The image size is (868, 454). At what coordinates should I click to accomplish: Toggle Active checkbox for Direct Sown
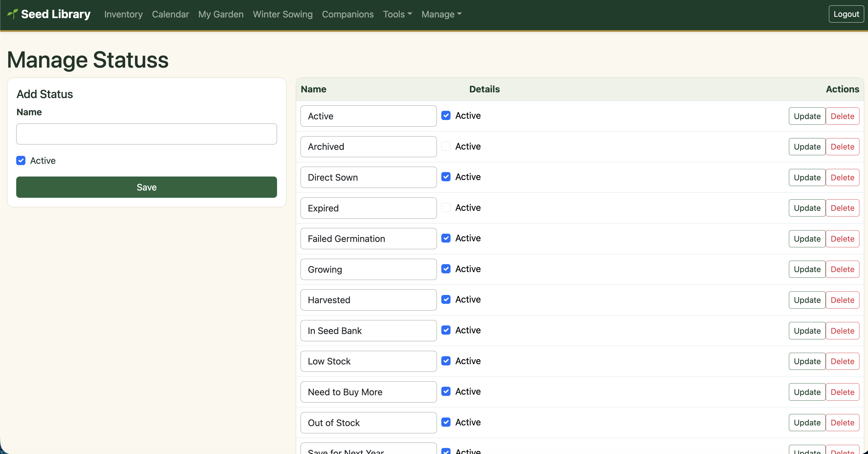pos(446,177)
